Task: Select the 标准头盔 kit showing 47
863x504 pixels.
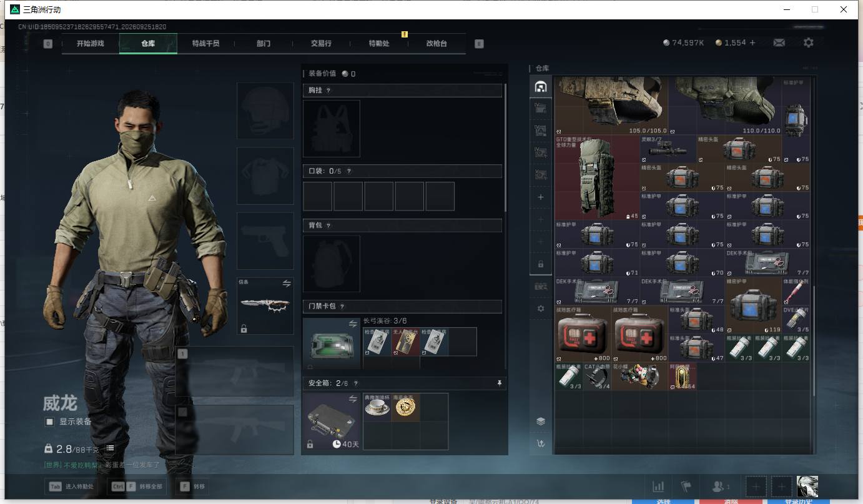Action: click(697, 348)
